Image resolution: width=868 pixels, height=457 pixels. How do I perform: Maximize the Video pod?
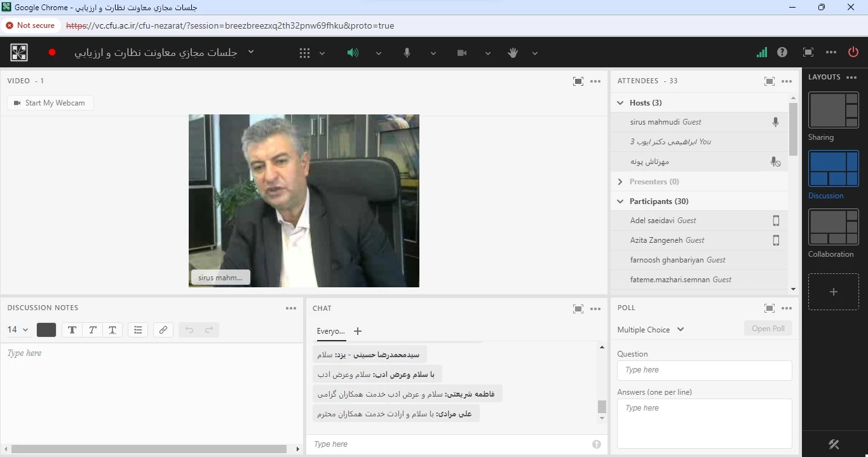tap(578, 81)
